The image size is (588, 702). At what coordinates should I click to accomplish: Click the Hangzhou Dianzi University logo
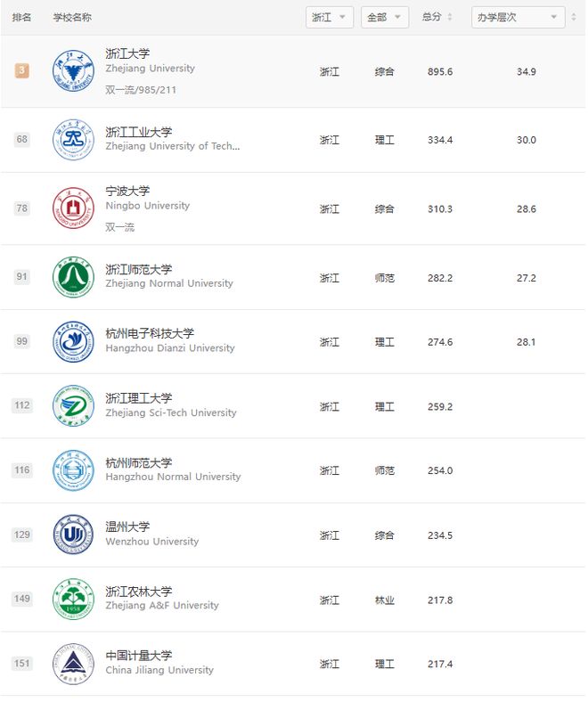point(73,341)
